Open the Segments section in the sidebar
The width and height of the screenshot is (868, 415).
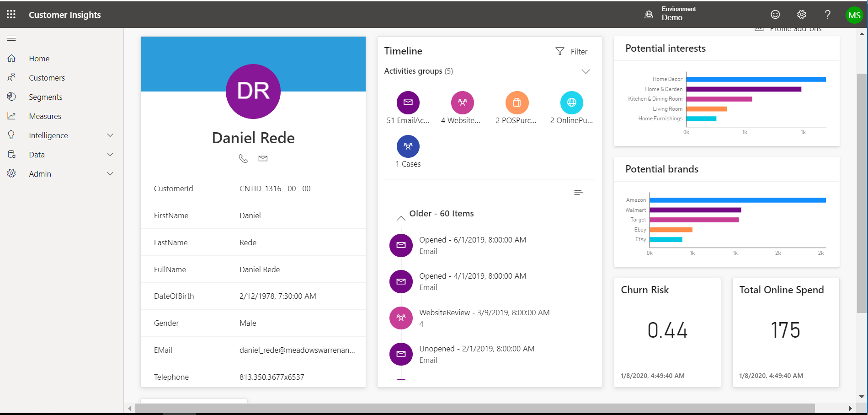[46, 97]
